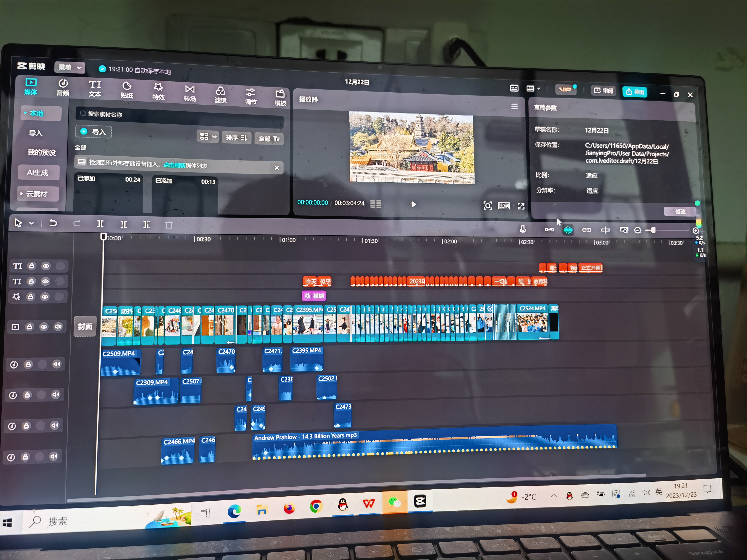The width and height of the screenshot is (747, 560).
Task: Click the fullscreen preview icon
Action: click(x=521, y=206)
